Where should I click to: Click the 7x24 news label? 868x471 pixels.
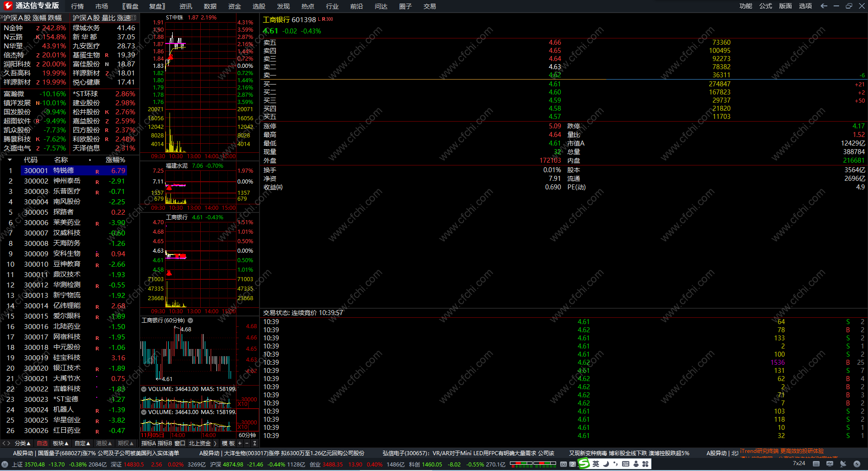[x=799, y=463]
